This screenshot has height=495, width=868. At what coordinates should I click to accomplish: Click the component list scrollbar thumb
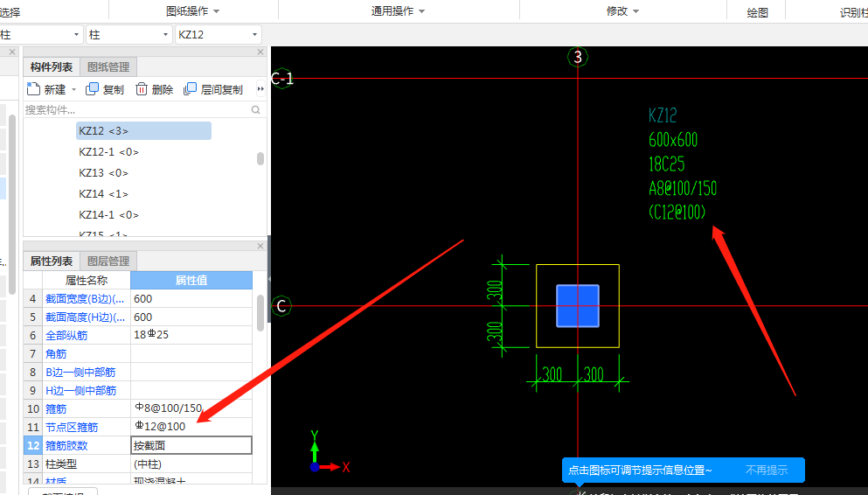260,159
